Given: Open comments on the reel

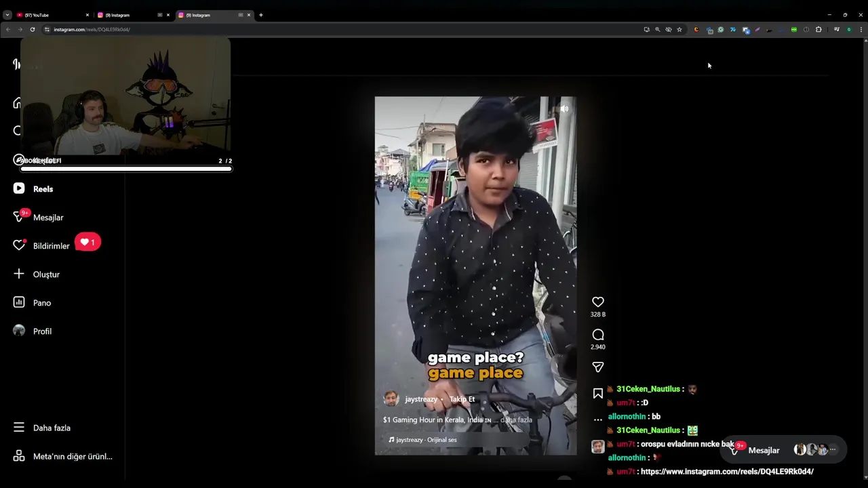Looking at the screenshot, I should tap(597, 335).
